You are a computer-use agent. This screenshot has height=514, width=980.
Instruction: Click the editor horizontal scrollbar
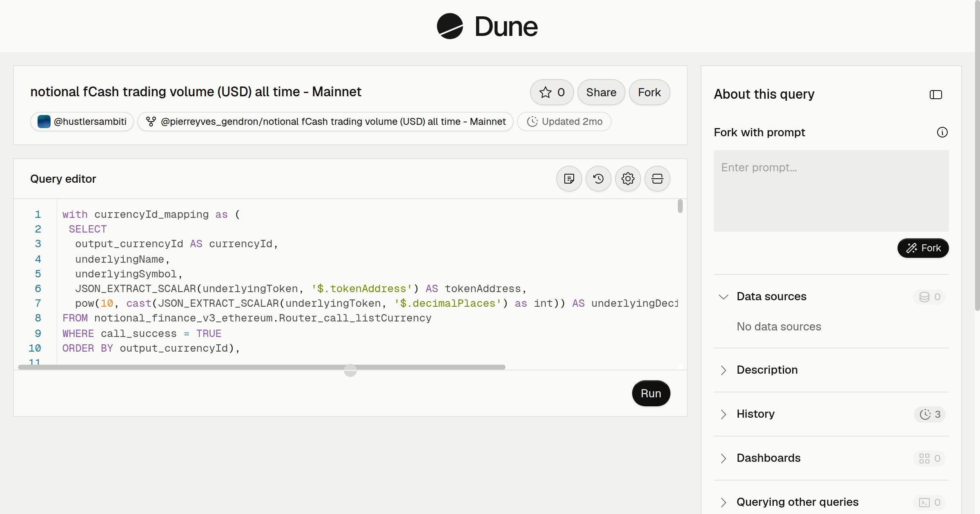[x=262, y=367]
